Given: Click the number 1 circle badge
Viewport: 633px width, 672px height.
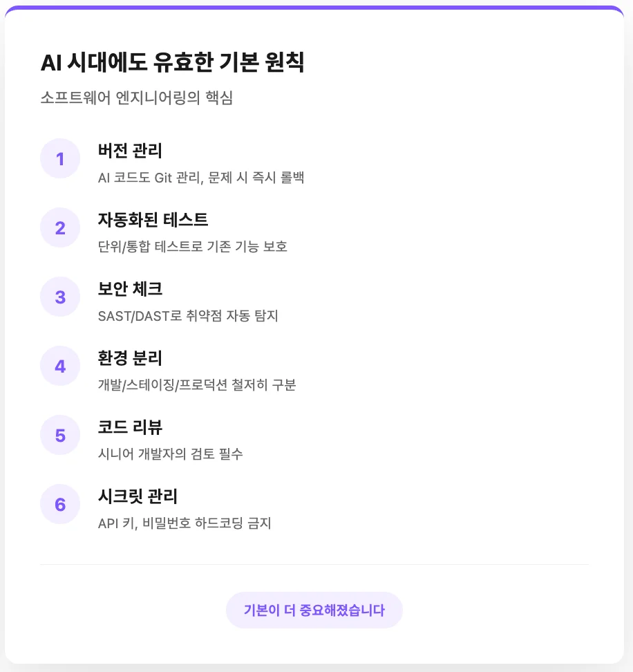Looking at the screenshot, I should [x=60, y=159].
